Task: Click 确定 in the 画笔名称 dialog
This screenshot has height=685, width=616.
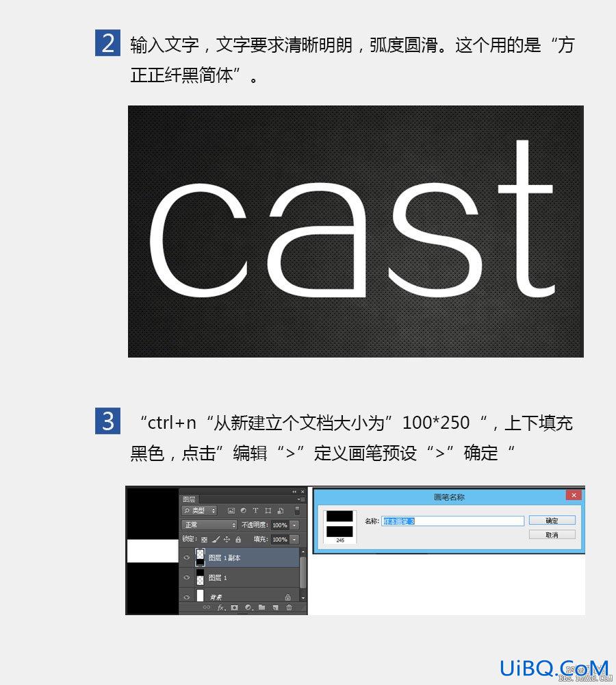Action: pos(552,521)
